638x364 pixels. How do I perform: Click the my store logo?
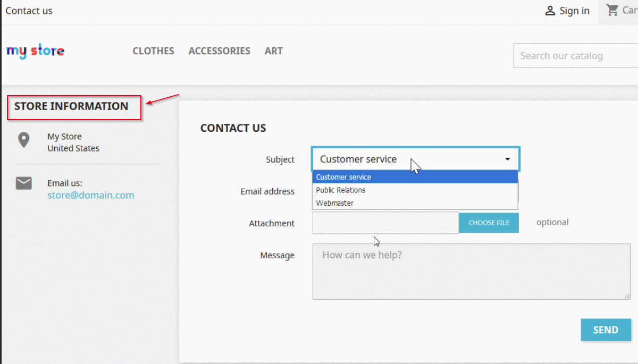[x=35, y=51]
